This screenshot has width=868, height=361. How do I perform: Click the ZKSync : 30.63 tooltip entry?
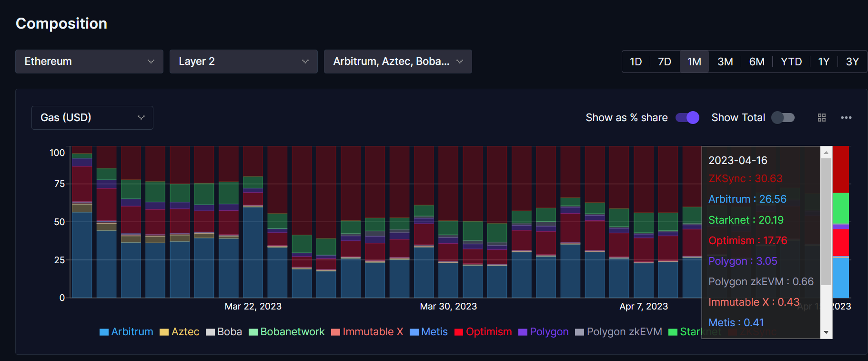tap(745, 178)
